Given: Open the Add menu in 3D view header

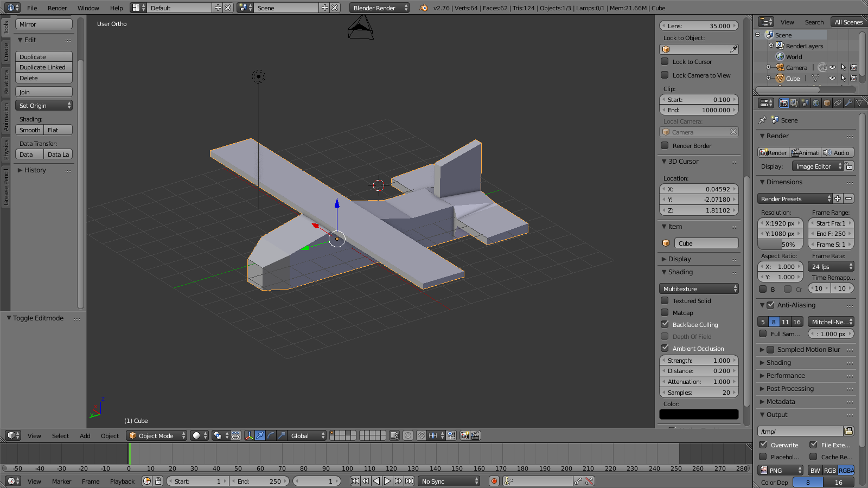Looking at the screenshot, I should pos(85,436).
